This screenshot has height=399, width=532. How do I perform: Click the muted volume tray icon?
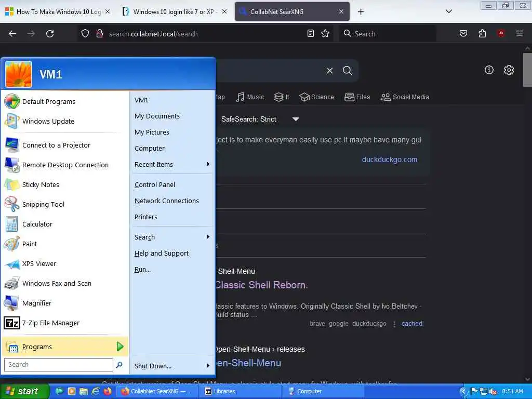[x=493, y=392]
